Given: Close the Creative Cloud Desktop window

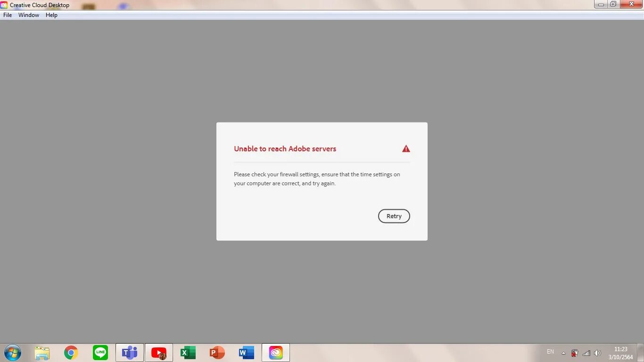Looking at the screenshot, I should [x=630, y=4].
